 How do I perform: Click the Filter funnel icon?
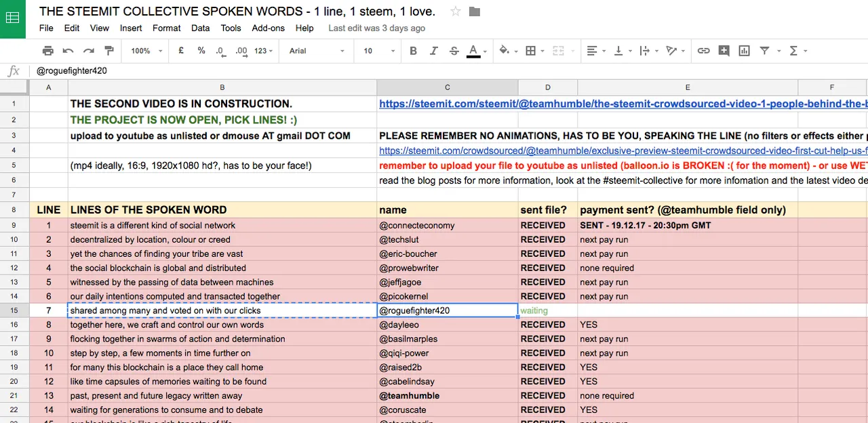click(765, 51)
